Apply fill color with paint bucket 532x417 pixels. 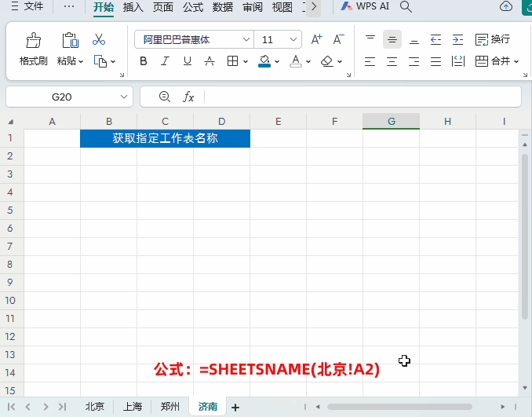(264, 61)
